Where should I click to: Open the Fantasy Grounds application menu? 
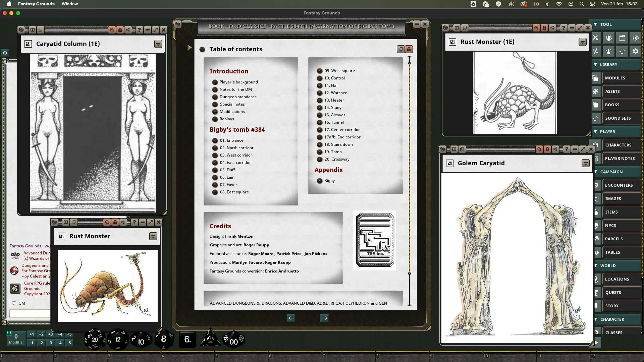36,4
